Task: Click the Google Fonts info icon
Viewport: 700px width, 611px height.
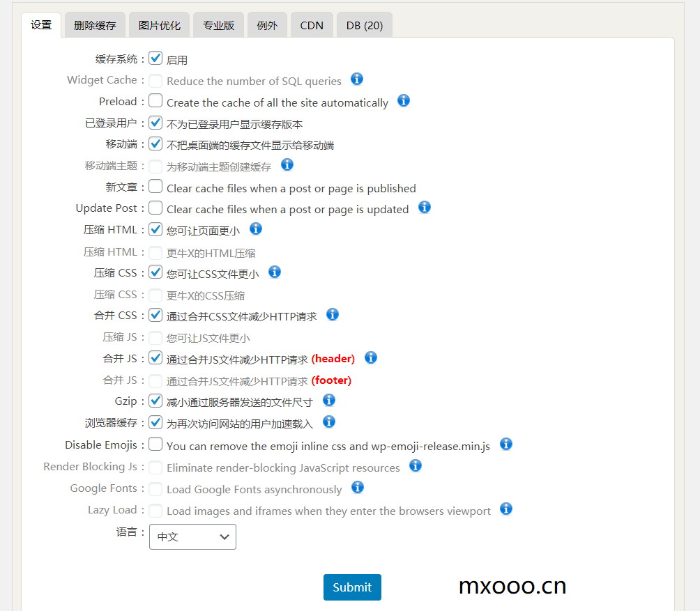Action: (x=357, y=487)
